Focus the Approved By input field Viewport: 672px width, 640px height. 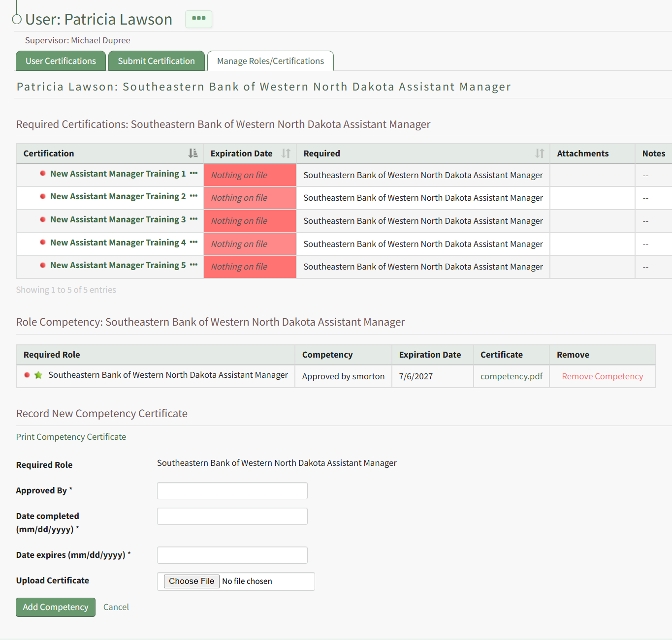(232, 490)
